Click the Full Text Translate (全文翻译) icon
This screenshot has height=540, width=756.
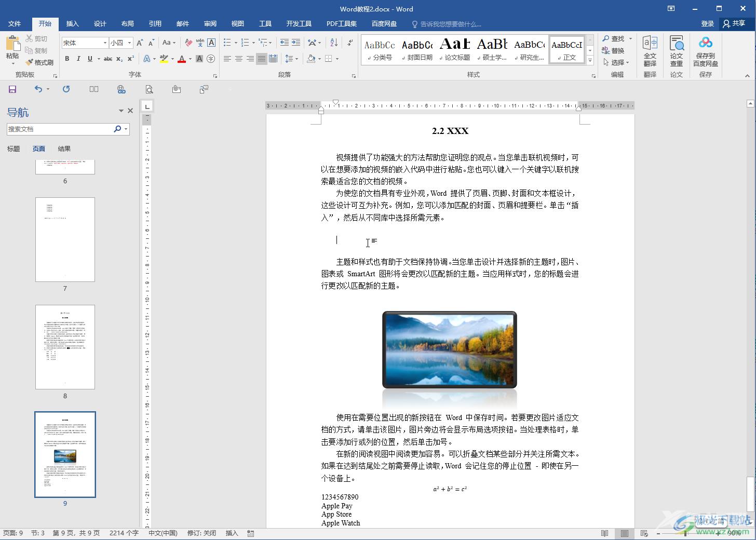click(650, 51)
